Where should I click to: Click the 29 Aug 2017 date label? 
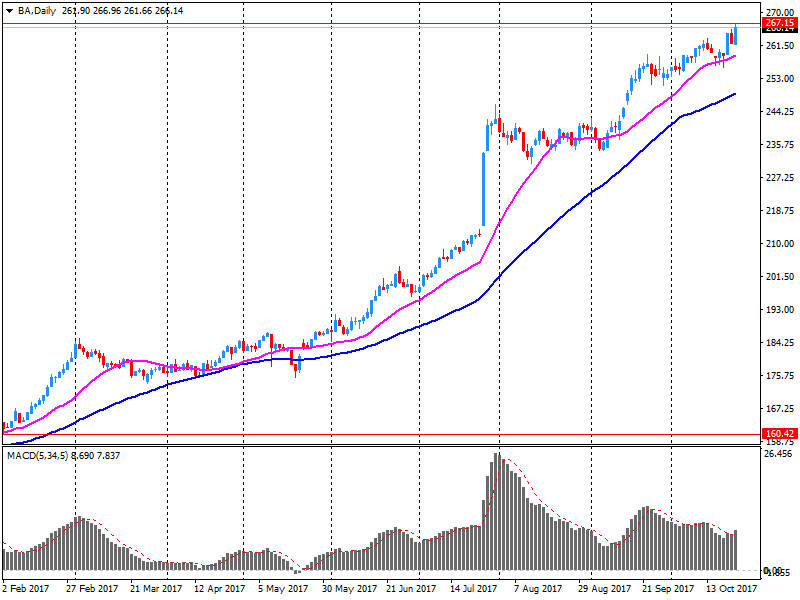coord(604,588)
